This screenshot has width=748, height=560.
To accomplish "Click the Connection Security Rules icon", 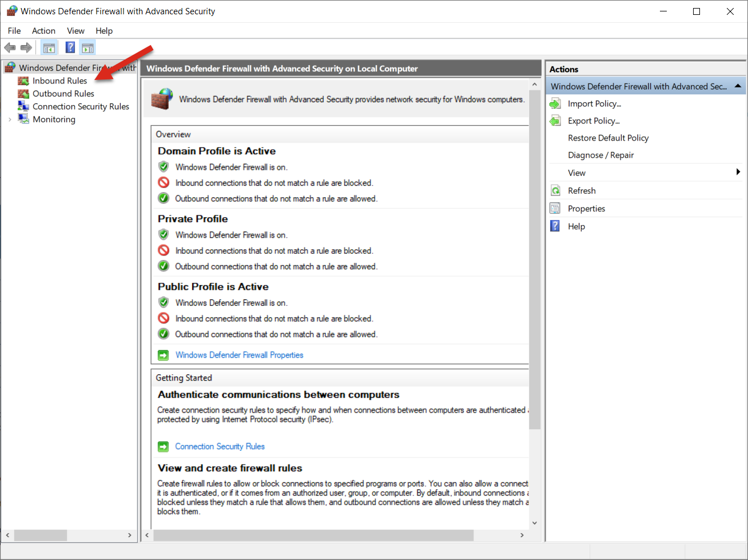I will (23, 106).
